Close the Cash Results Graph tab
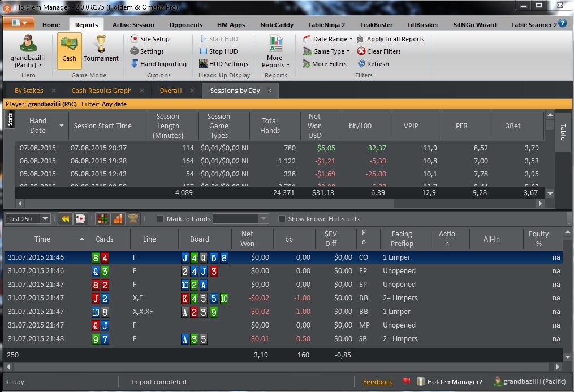The image size is (574, 392). pyautogui.click(x=142, y=91)
